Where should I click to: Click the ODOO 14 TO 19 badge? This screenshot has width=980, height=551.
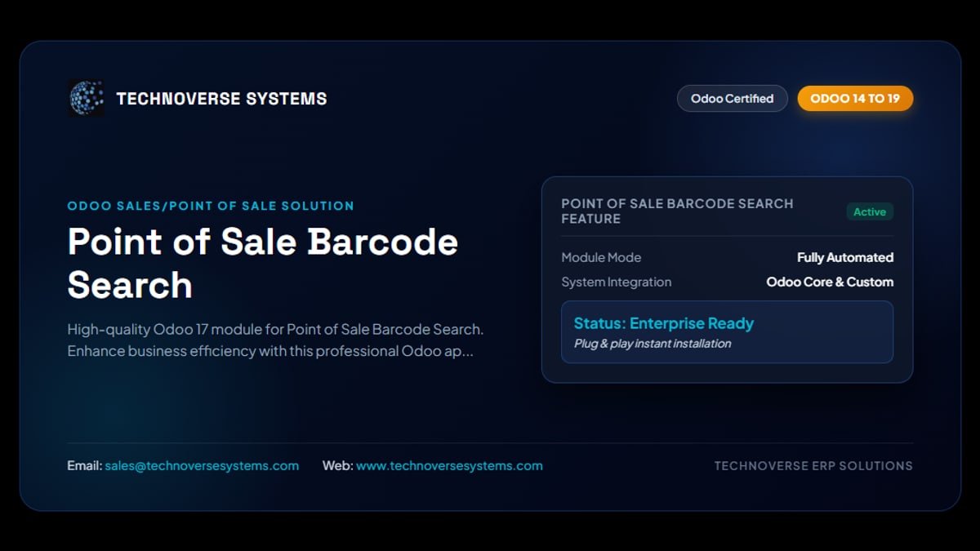(855, 99)
